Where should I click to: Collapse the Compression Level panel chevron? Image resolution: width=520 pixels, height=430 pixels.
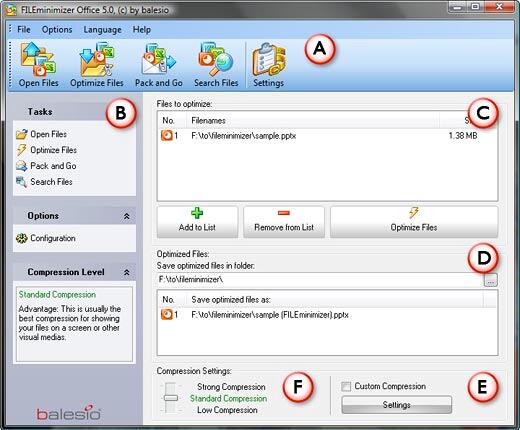127,272
